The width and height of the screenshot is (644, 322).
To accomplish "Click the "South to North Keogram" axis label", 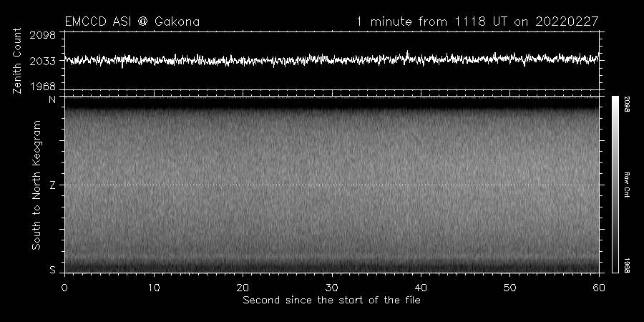I will [x=36, y=185].
